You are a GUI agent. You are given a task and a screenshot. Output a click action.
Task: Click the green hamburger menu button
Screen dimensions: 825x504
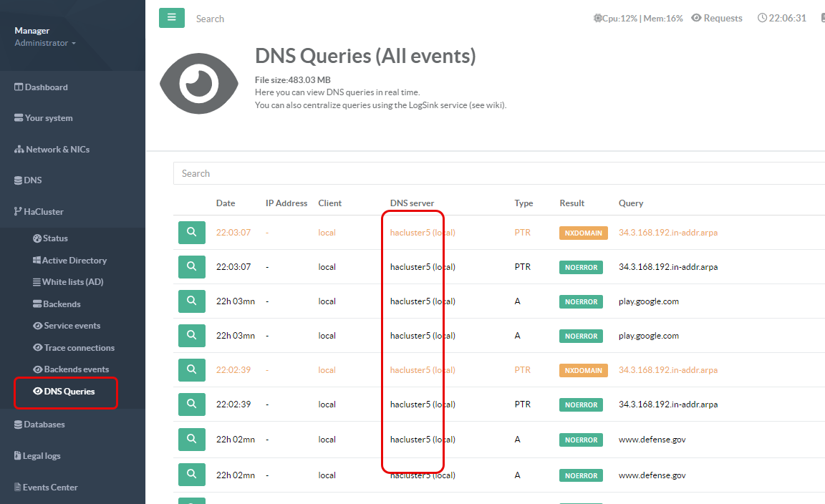coord(171,18)
